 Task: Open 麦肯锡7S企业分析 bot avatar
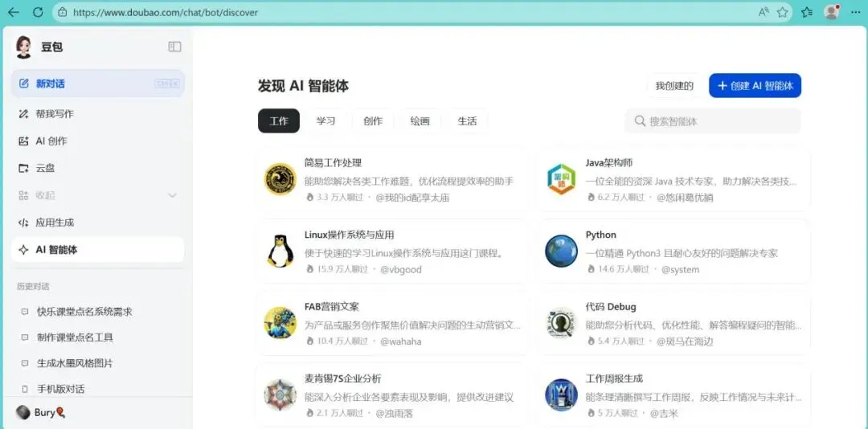click(x=280, y=394)
